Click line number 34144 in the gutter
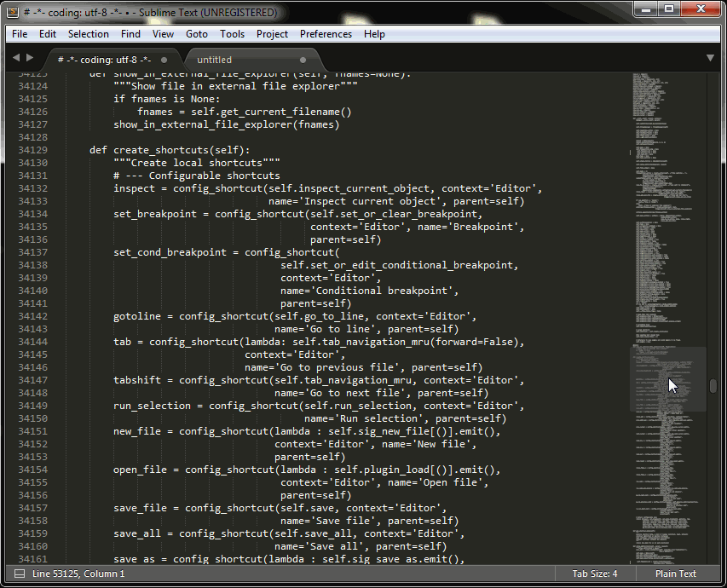The height and width of the screenshot is (588, 727). pos(33,342)
